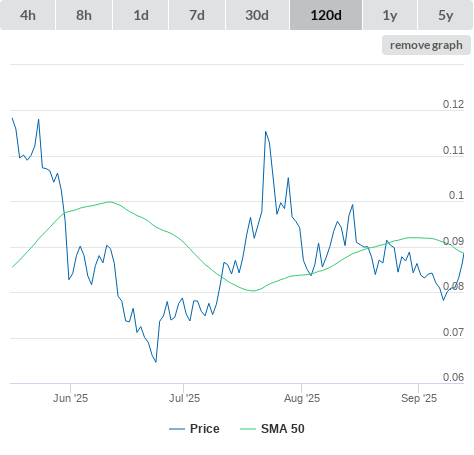Choose the 1d range tab
The height and width of the screenshot is (455, 474).
(141, 15)
